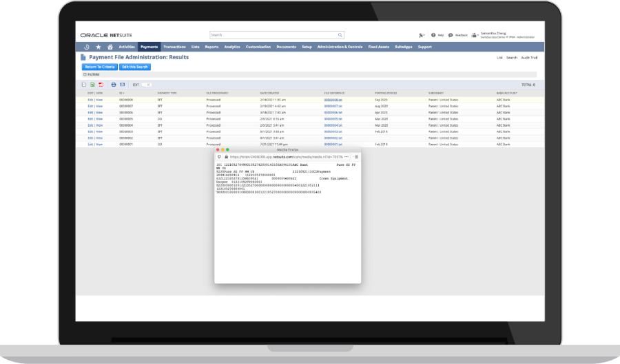Open the Lists menu

(x=196, y=47)
